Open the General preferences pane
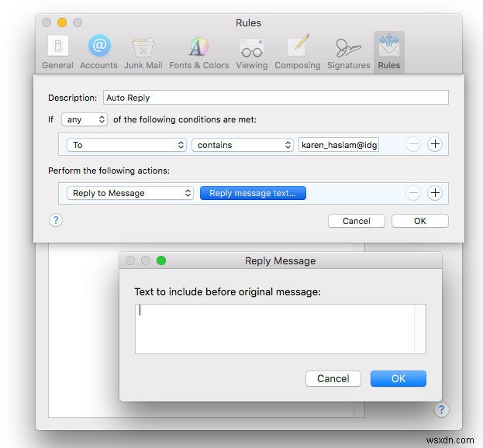 [57, 53]
